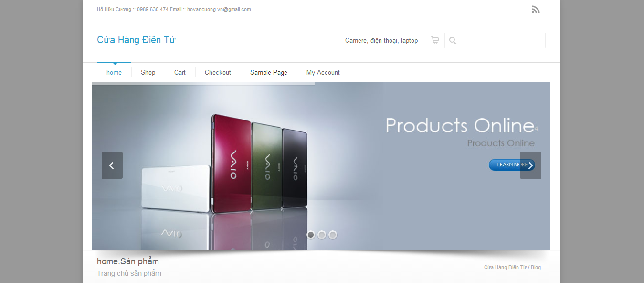Open the home menu item
This screenshot has height=283, width=644.
point(114,72)
